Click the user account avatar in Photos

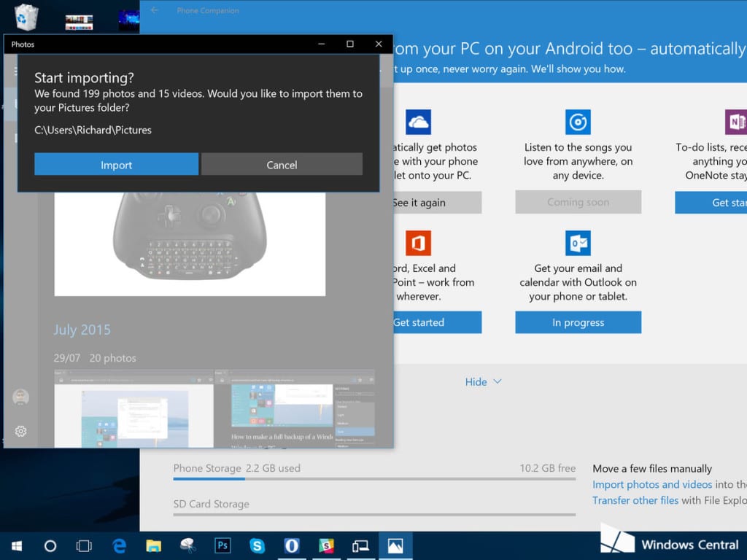point(20,397)
